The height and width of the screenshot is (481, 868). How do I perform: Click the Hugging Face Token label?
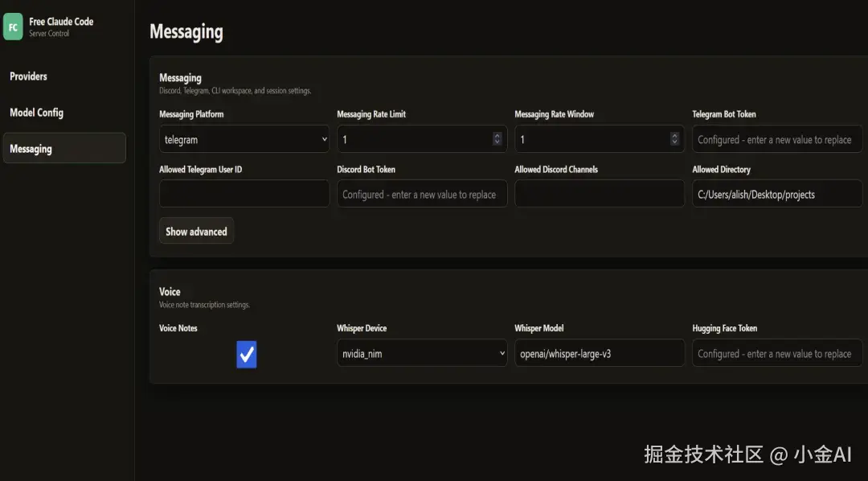[725, 328]
